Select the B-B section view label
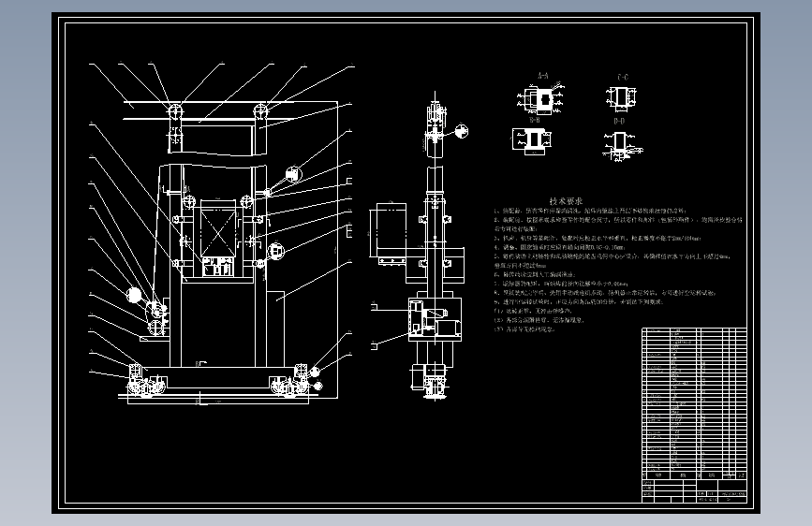Image resolution: width=812 pixels, height=526 pixels. (535, 120)
